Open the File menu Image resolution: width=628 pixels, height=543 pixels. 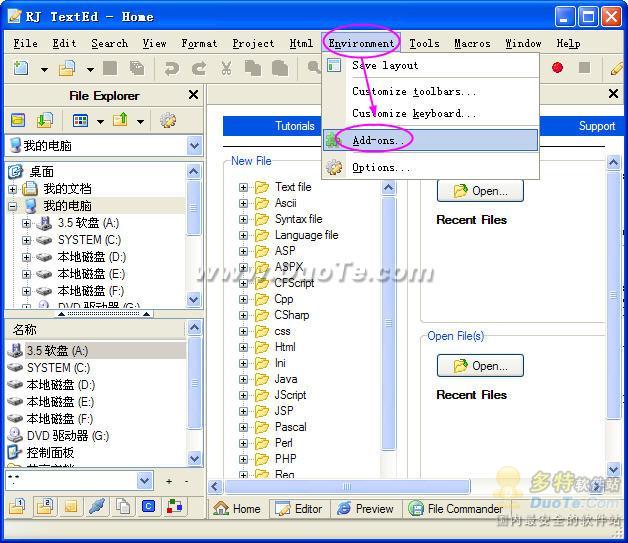(26, 43)
